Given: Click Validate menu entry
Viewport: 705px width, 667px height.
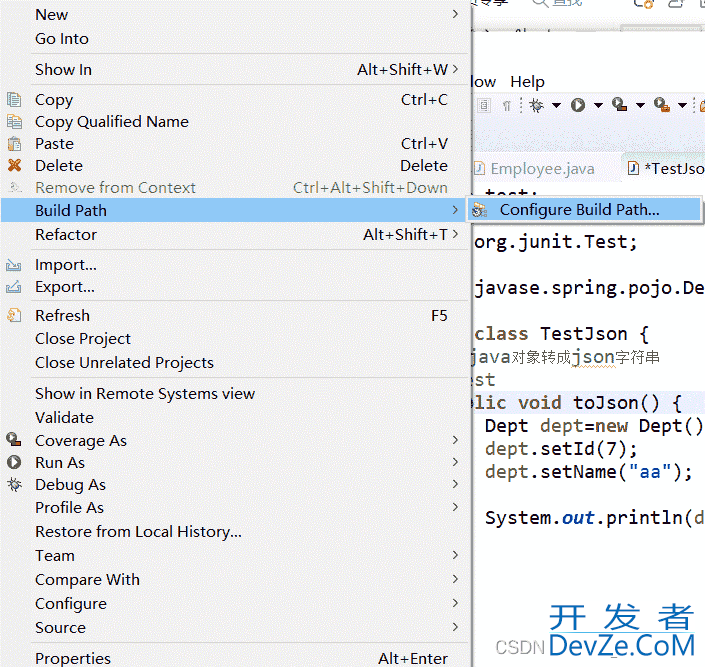Looking at the screenshot, I should [234, 417].
